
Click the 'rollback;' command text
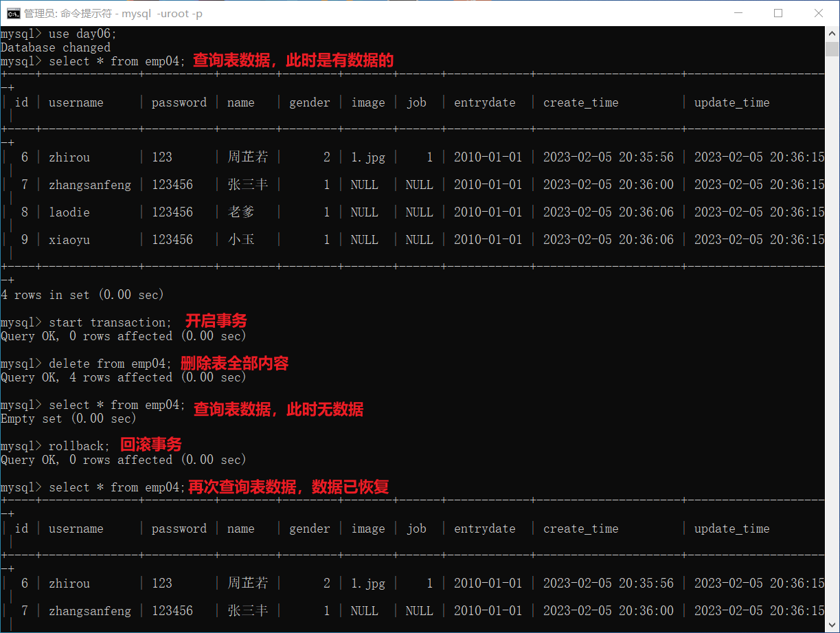(x=79, y=446)
